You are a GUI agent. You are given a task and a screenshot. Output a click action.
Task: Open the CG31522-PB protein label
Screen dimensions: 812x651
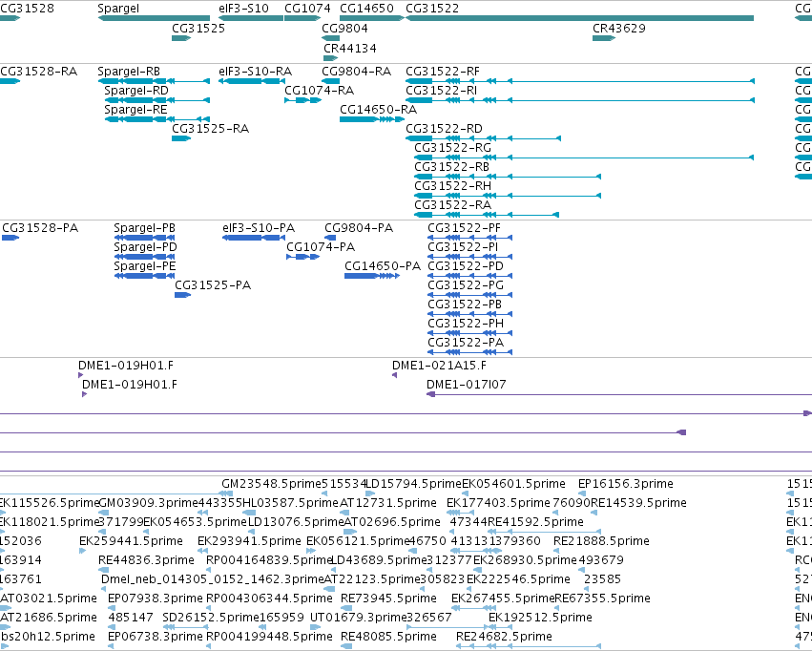(465, 304)
